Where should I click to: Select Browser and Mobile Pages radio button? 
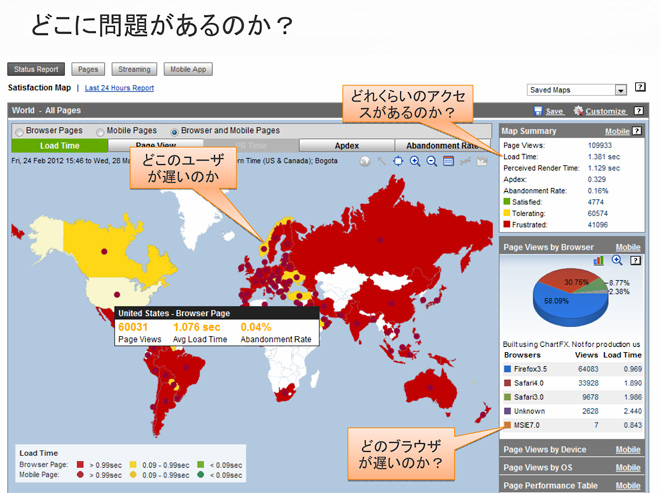pos(174,132)
